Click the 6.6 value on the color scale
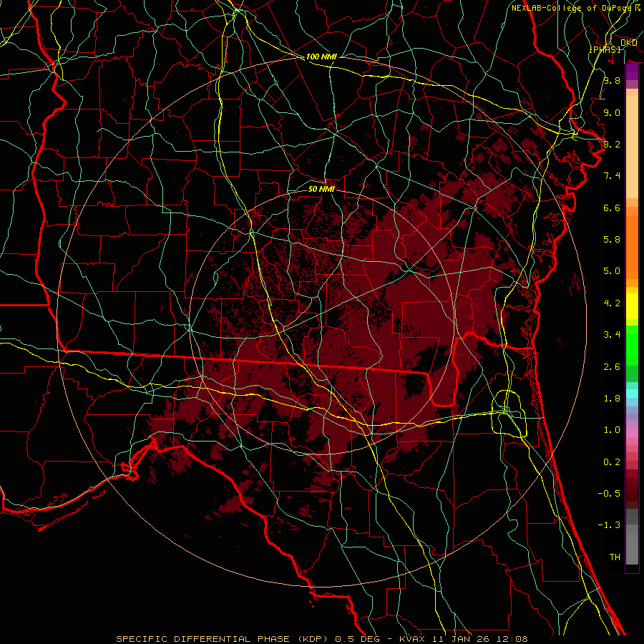The height and width of the screenshot is (644, 644). click(x=612, y=208)
